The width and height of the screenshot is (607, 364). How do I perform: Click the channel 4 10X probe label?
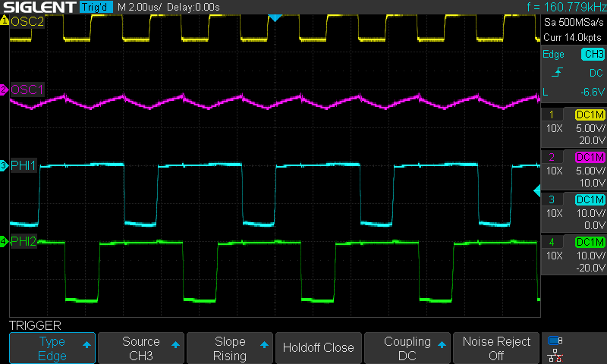[x=555, y=256]
